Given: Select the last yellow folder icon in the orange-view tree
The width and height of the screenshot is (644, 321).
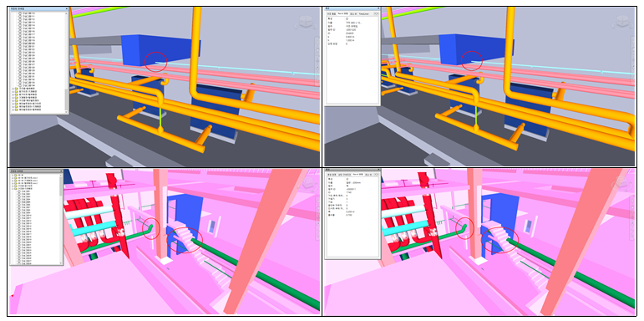Looking at the screenshot, I should pos(17,110).
